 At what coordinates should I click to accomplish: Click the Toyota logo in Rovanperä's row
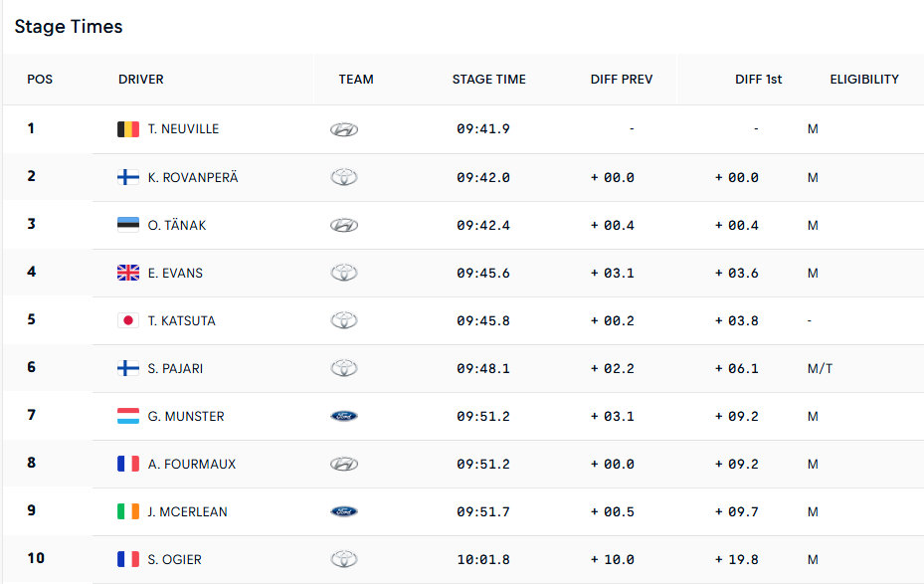pyautogui.click(x=344, y=177)
